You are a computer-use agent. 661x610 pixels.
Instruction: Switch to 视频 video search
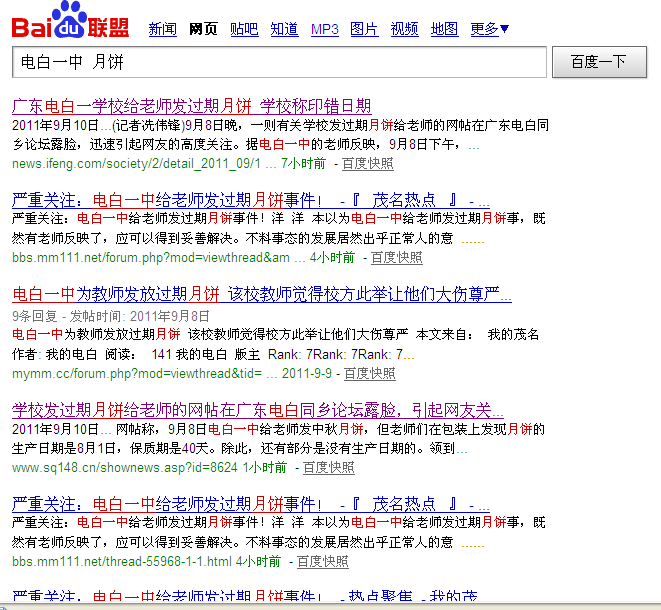pos(404,29)
